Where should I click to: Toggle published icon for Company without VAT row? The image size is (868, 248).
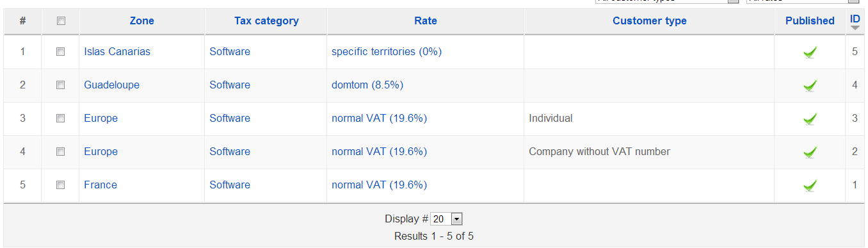click(810, 152)
